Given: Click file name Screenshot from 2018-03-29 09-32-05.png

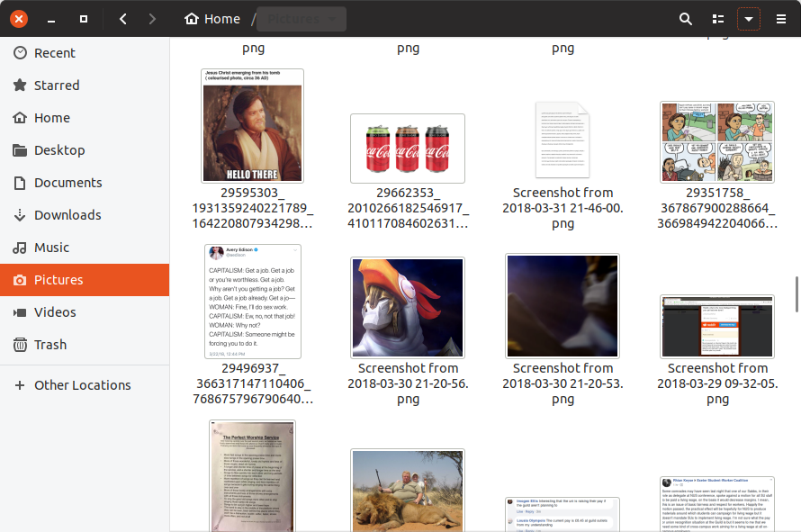Looking at the screenshot, I should (717, 383).
